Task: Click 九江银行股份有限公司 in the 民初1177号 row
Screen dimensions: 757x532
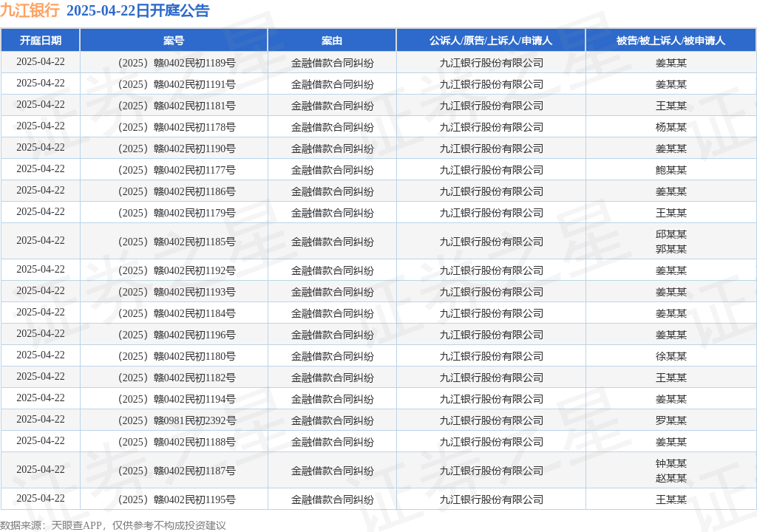Action: 492,170
